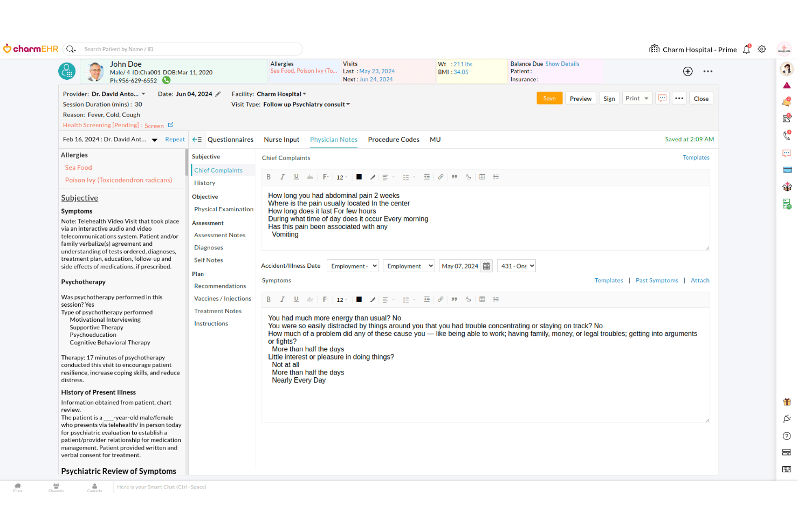
Task: Click the Close encounter button
Action: click(x=701, y=98)
